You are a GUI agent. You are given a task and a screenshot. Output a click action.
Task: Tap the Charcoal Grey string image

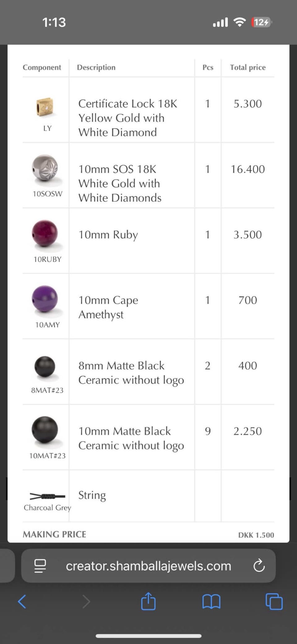pyautogui.click(x=47, y=496)
